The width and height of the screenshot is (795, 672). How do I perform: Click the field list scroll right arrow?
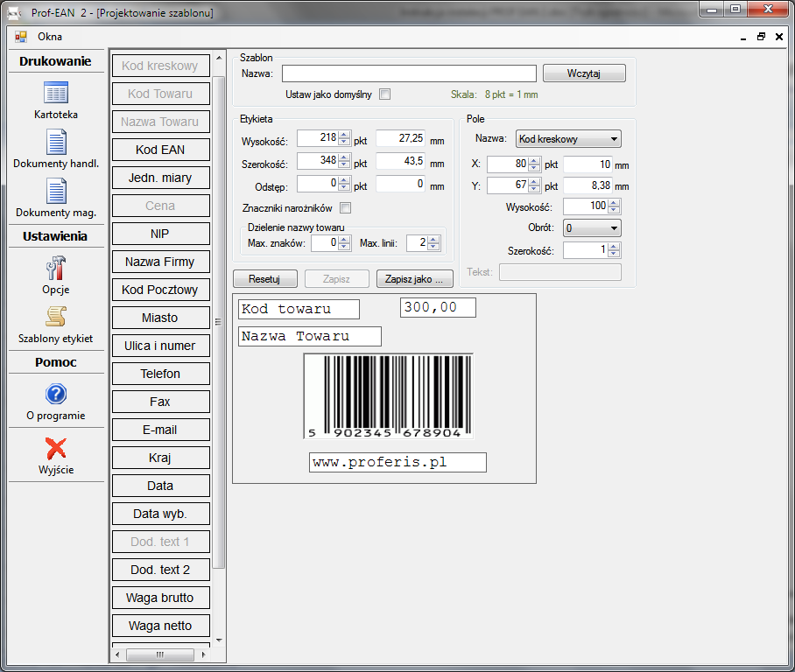click(x=203, y=654)
